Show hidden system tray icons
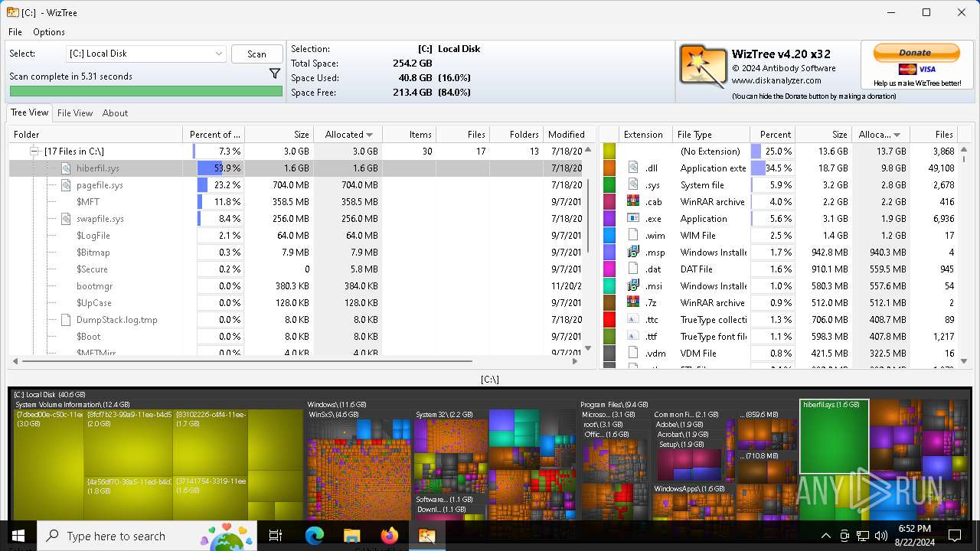The width and height of the screenshot is (980, 551). coord(825,536)
